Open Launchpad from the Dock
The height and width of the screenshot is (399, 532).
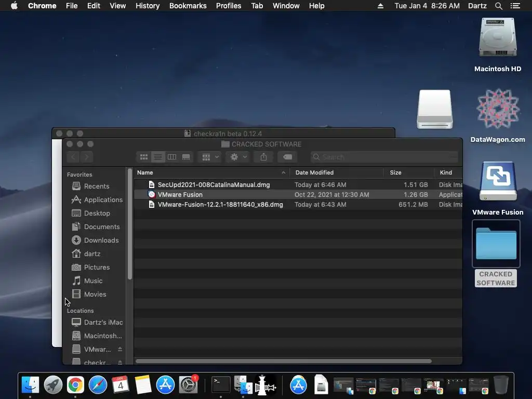coord(53,385)
